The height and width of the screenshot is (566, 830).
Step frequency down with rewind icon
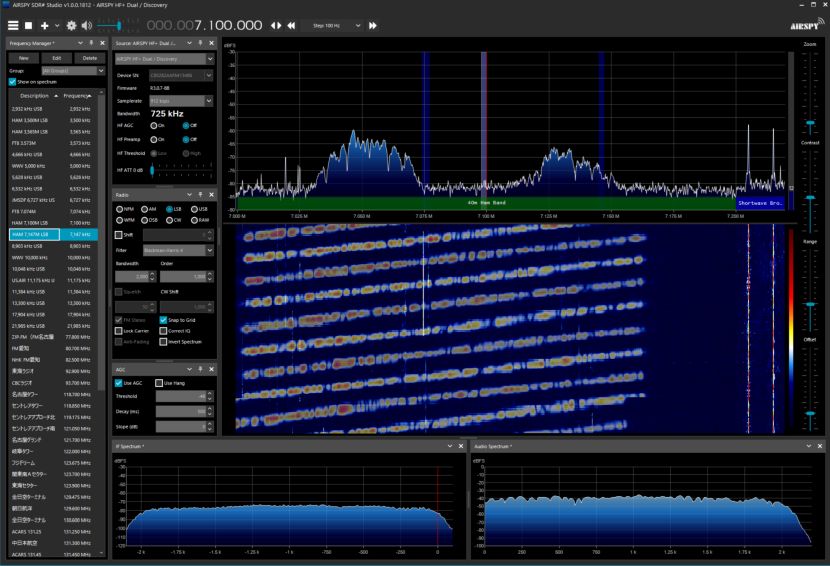click(x=291, y=25)
